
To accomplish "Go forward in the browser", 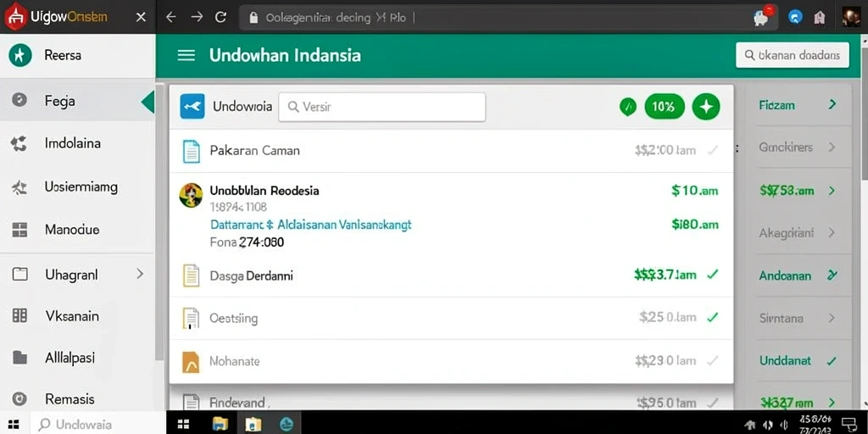I will click(x=197, y=17).
